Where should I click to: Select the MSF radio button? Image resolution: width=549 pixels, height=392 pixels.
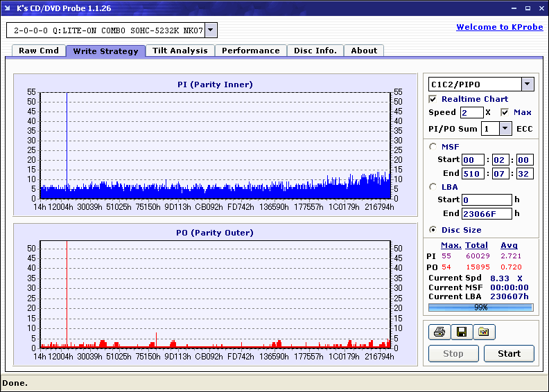tap(433, 146)
